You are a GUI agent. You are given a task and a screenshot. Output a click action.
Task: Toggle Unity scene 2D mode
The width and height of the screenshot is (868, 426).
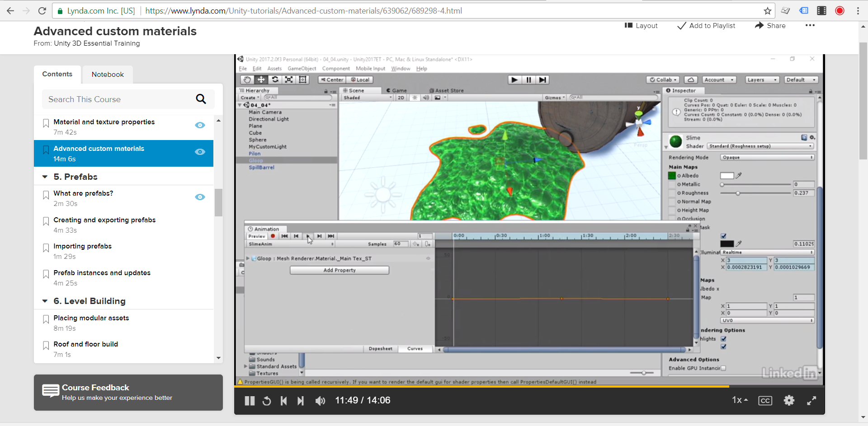(401, 98)
